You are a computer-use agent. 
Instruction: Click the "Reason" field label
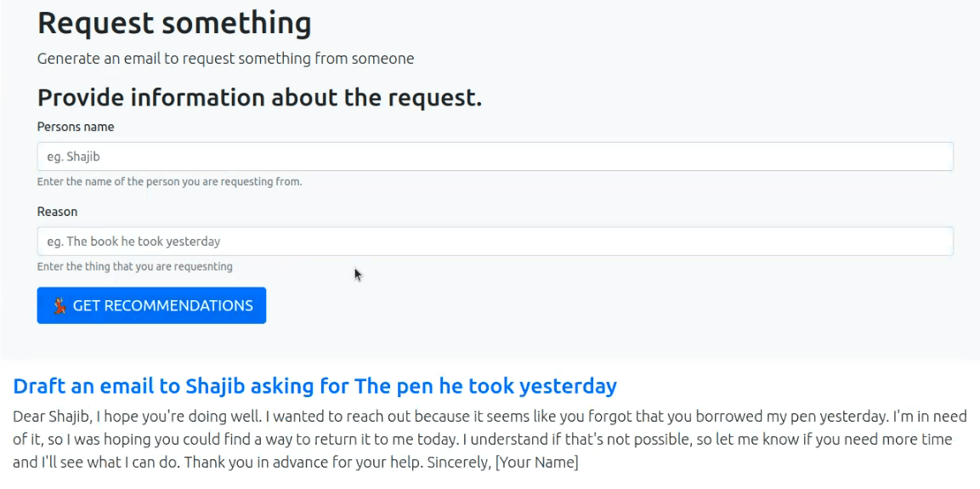[58, 212]
